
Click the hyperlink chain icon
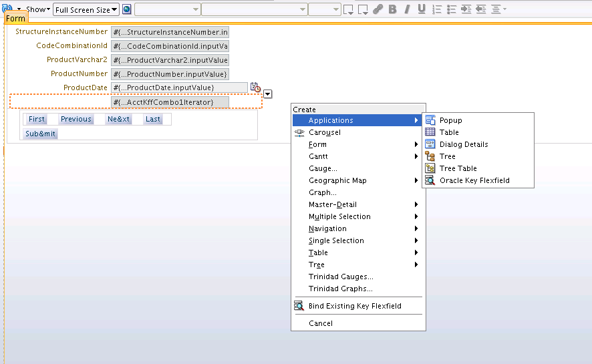click(x=378, y=9)
